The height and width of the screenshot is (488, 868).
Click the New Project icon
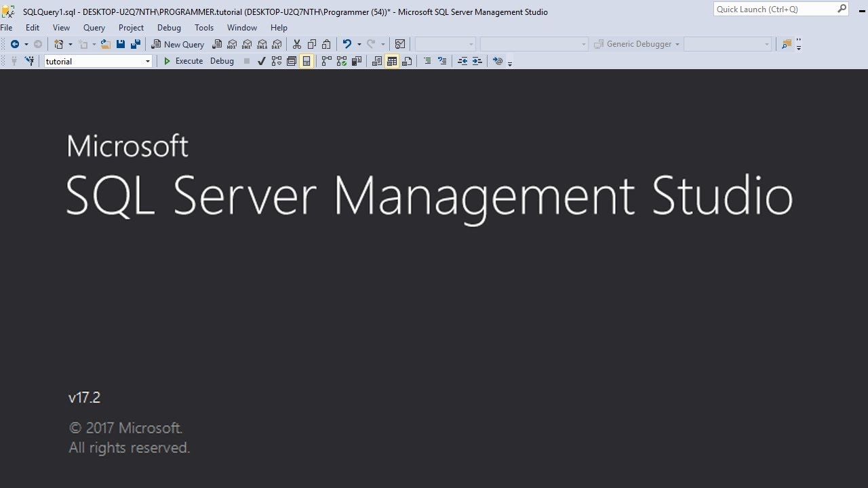(x=59, y=44)
